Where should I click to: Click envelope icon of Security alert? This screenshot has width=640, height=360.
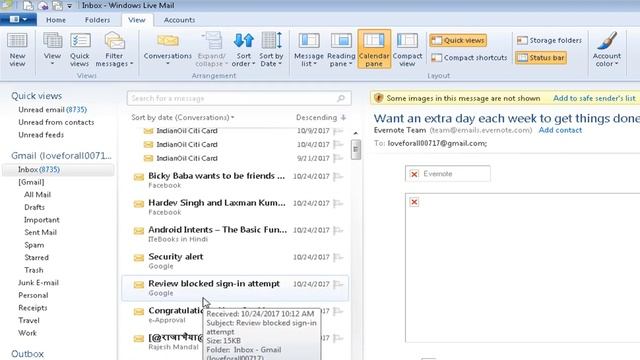pos(139,258)
